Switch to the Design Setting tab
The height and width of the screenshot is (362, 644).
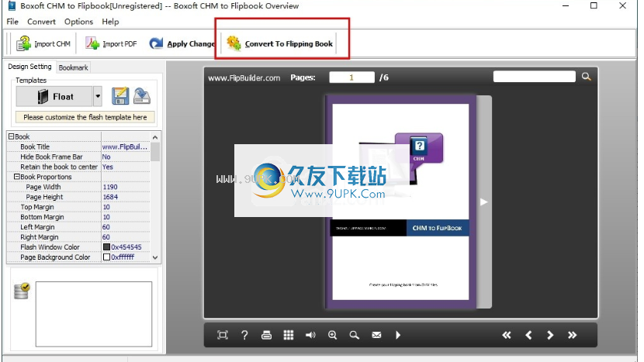point(29,67)
